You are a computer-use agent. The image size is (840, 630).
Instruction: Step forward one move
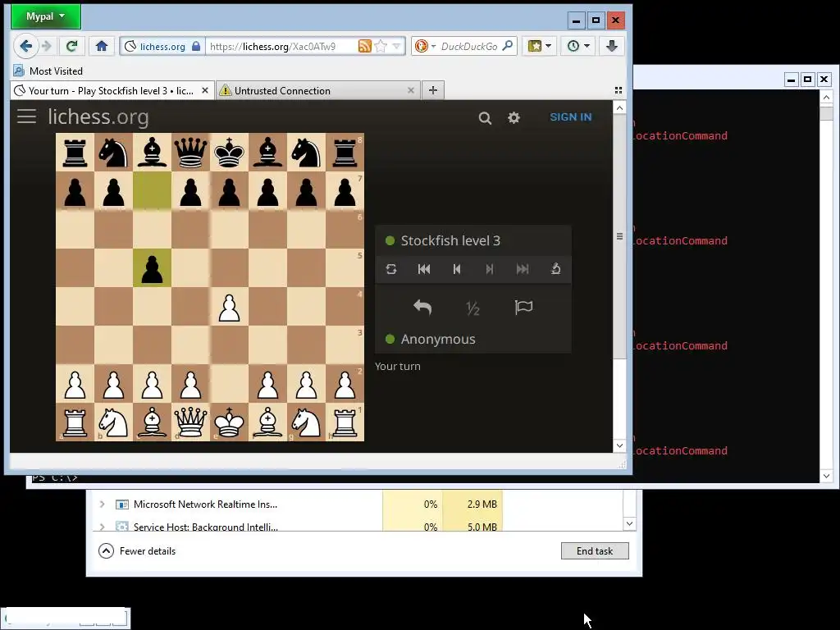pyautogui.click(x=490, y=269)
